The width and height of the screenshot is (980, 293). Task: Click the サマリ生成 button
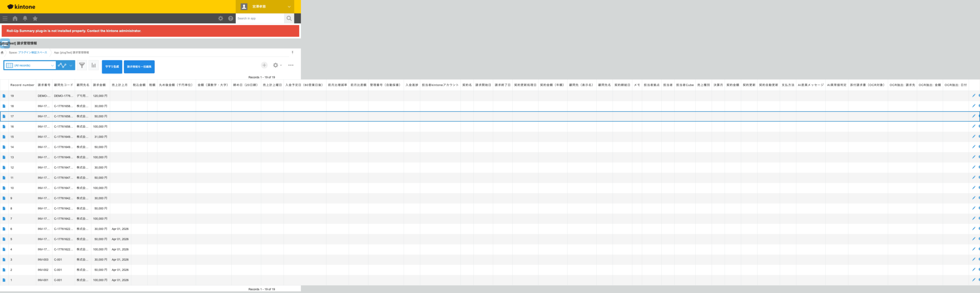(112, 67)
